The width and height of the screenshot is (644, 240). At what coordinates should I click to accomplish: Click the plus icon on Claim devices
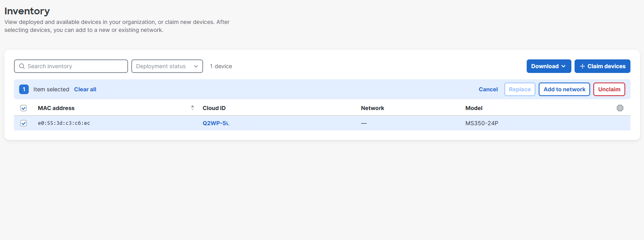(583, 66)
